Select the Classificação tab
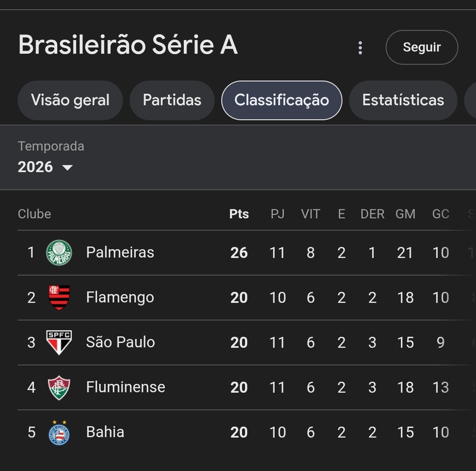Screen dimensions: 476x471 coord(281,100)
